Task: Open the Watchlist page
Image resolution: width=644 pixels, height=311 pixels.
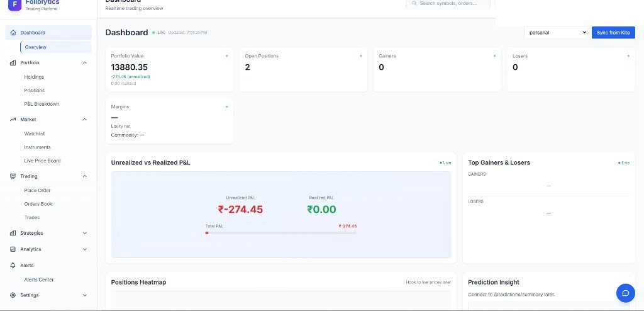Action: 35,133
